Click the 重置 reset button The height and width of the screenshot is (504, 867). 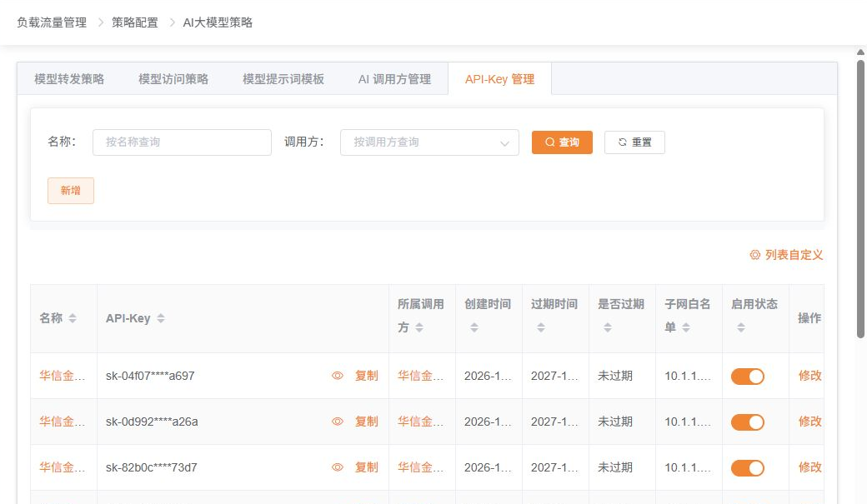pyautogui.click(x=634, y=142)
